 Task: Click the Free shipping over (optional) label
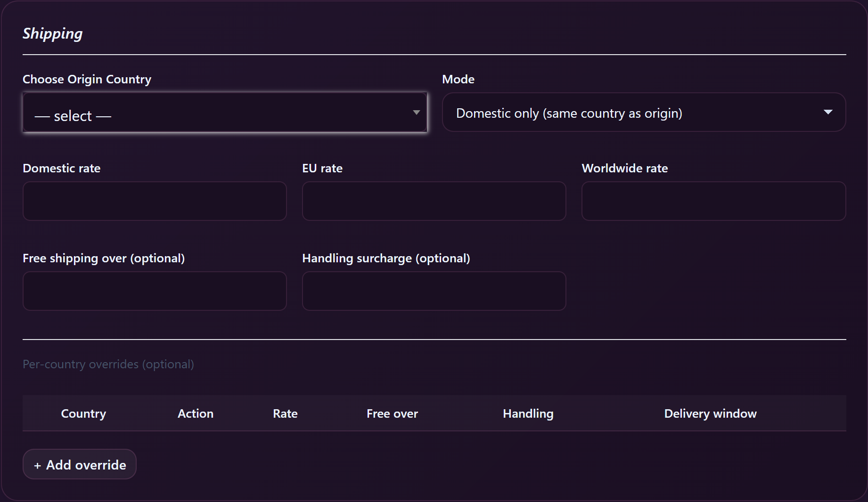point(104,258)
